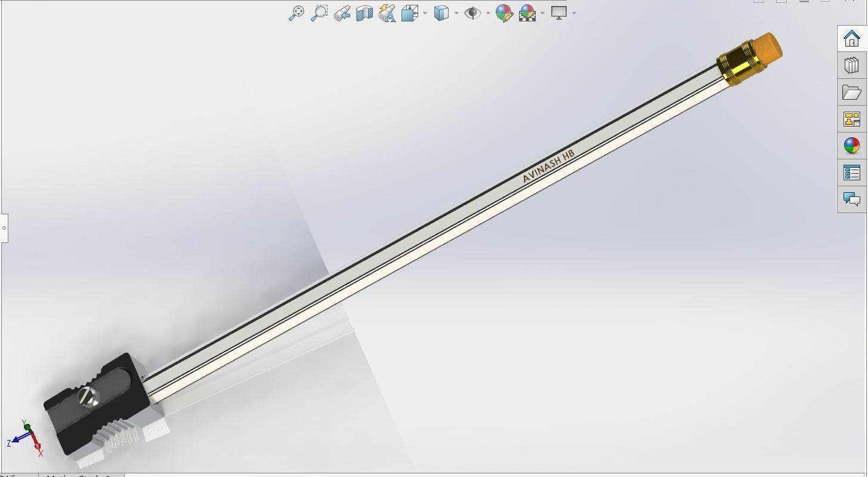Click the Zoom to Fit icon

pos(296,13)
